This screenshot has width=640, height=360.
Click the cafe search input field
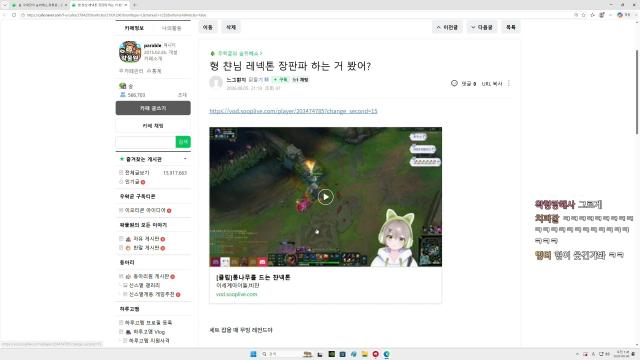click(146, 142)
